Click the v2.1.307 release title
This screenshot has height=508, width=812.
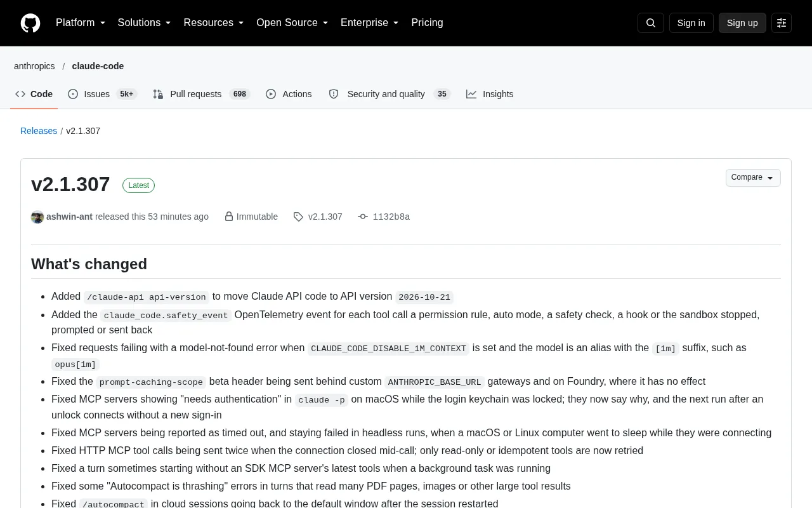[x=70, y=184]
